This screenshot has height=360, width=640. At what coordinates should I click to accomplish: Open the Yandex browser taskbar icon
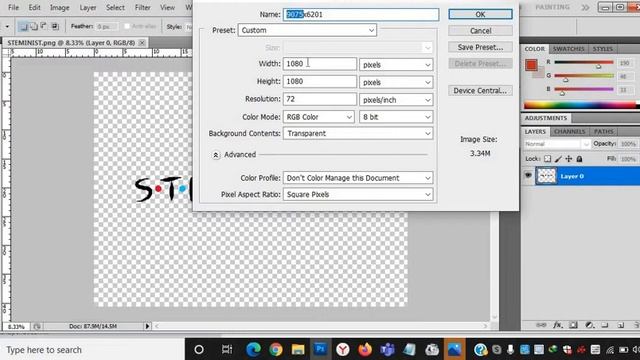(343, 349)
